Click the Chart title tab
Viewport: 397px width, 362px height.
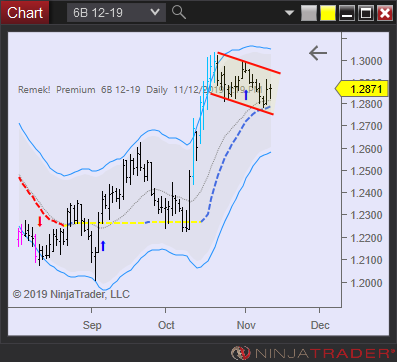[x=25, y=13]
